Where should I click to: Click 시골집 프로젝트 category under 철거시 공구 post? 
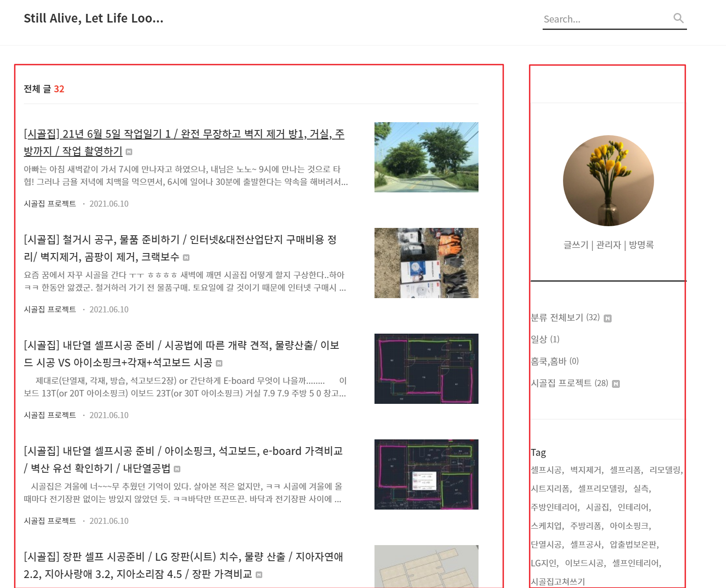(x=50, y=309)
